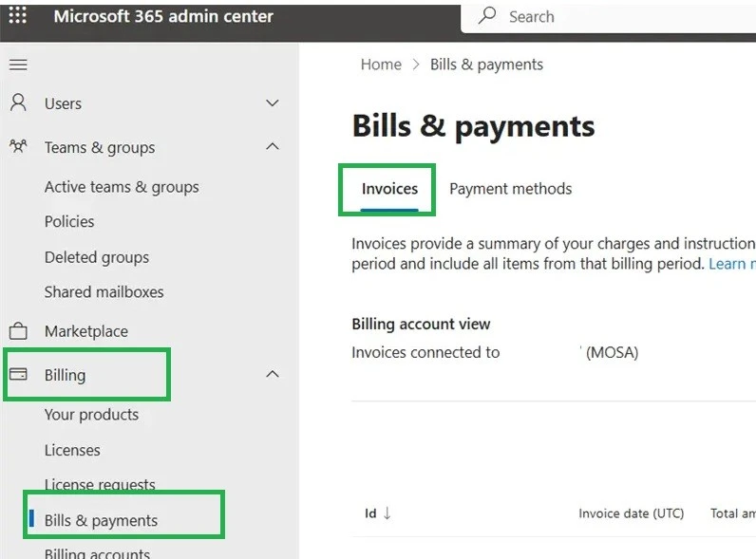Switch to the Payment methods tab

(x=511, y=189)
